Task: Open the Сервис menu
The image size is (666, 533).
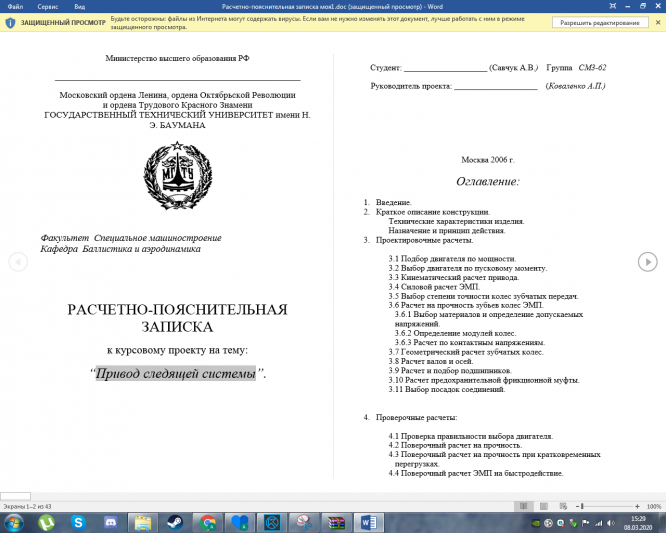Action: [48, 6]
